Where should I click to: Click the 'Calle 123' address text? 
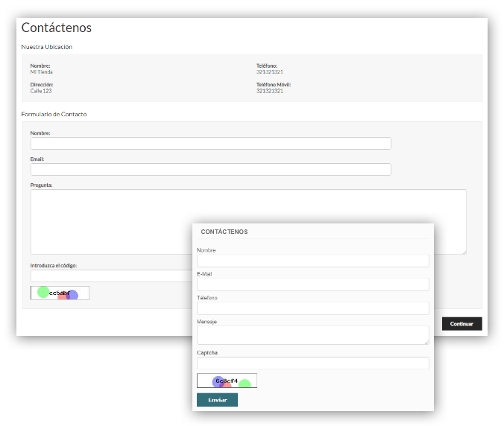(41, 91)
